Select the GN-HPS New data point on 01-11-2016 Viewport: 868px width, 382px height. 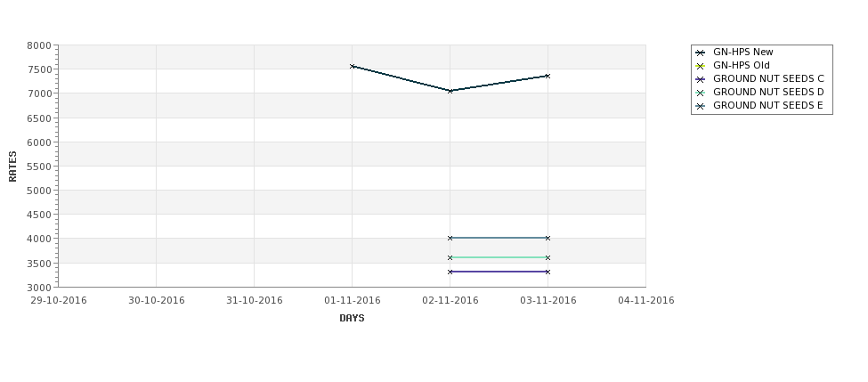pyautogui.click(x=352, y=67)
